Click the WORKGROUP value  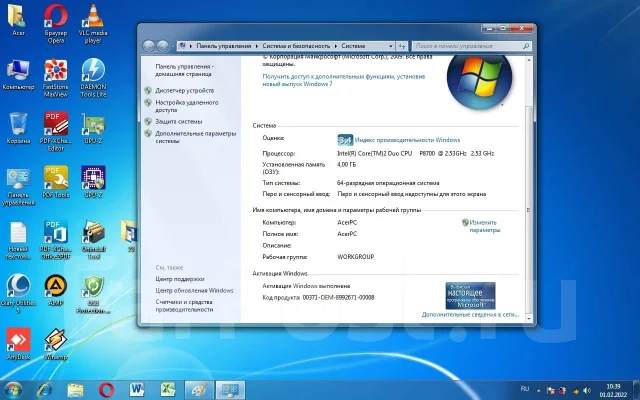pos(356,257)
